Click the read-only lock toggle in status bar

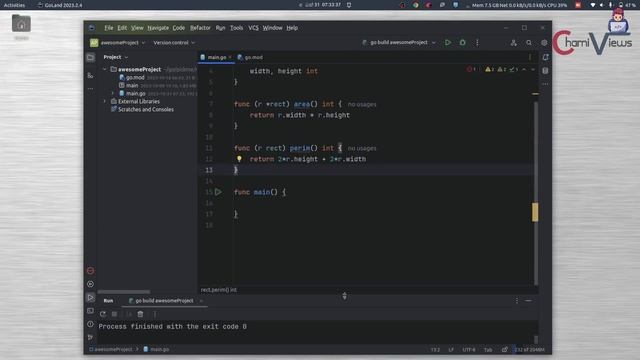point(505,350)
